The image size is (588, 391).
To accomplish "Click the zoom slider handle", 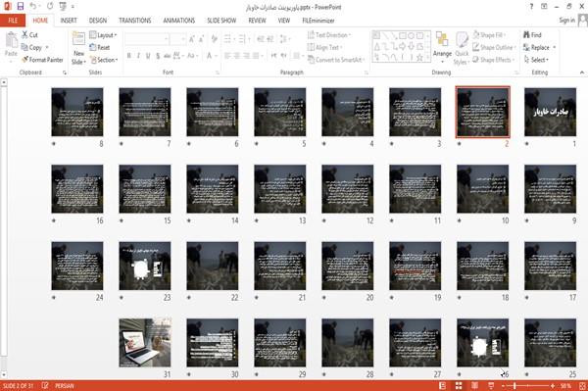I will [514, 385].
